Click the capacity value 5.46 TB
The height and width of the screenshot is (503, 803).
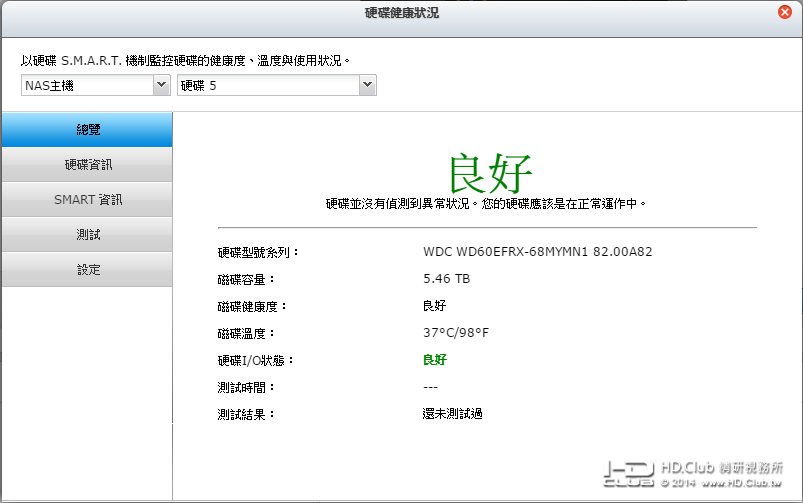coord(447,279)
